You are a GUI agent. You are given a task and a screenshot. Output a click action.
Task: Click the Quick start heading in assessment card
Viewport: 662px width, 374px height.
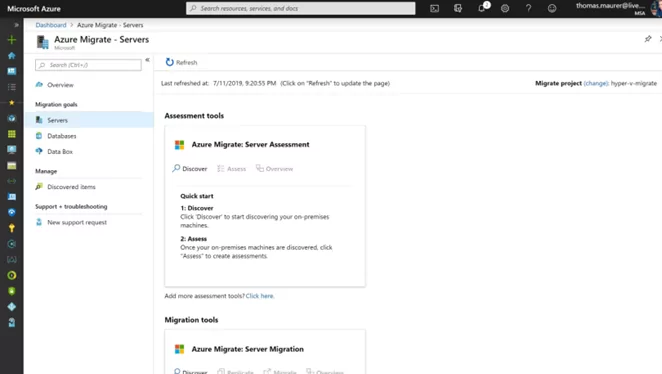[x=197, y=196]
